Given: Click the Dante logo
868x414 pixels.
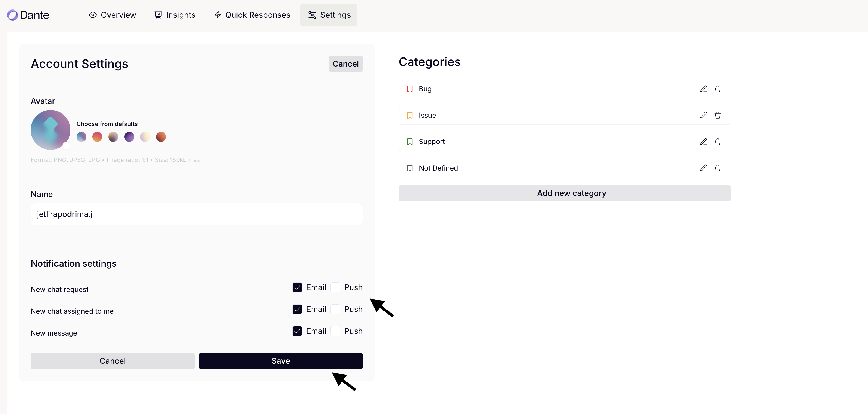Looking at the screenshot, I should [28, 15].
